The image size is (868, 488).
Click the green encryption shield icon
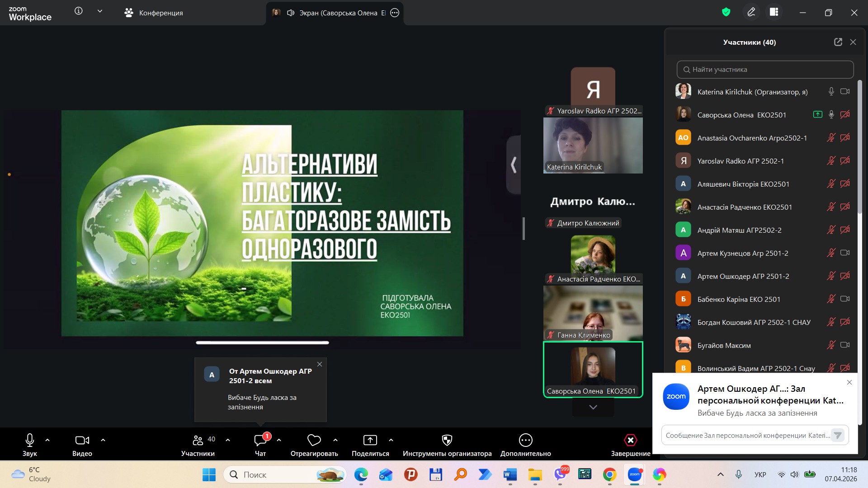point(726,12)
